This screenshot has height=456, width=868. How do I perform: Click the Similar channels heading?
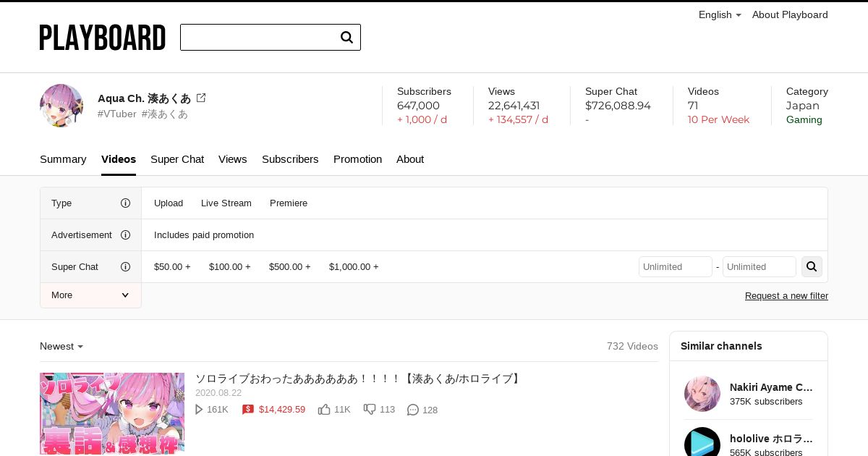(x=721, y=346)
